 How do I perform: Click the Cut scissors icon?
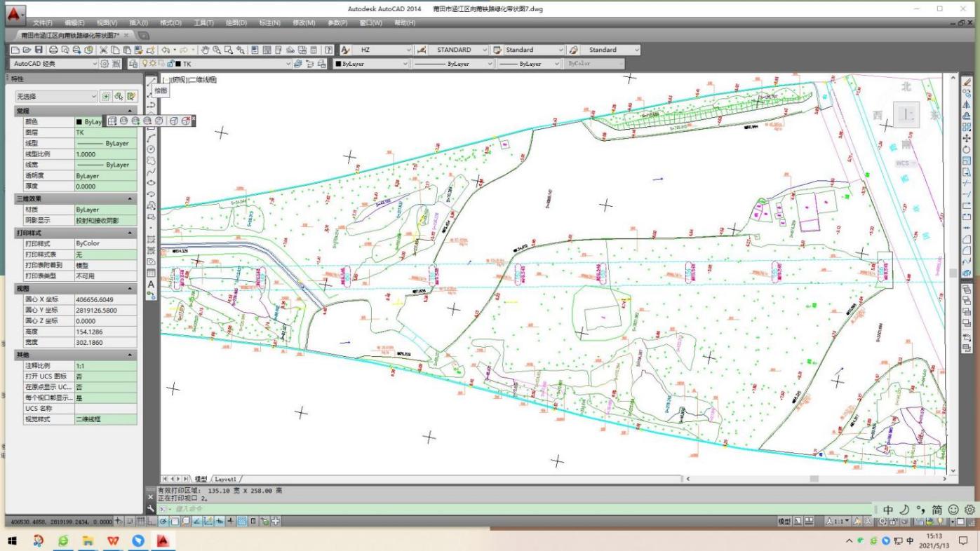tap(103, 50)
